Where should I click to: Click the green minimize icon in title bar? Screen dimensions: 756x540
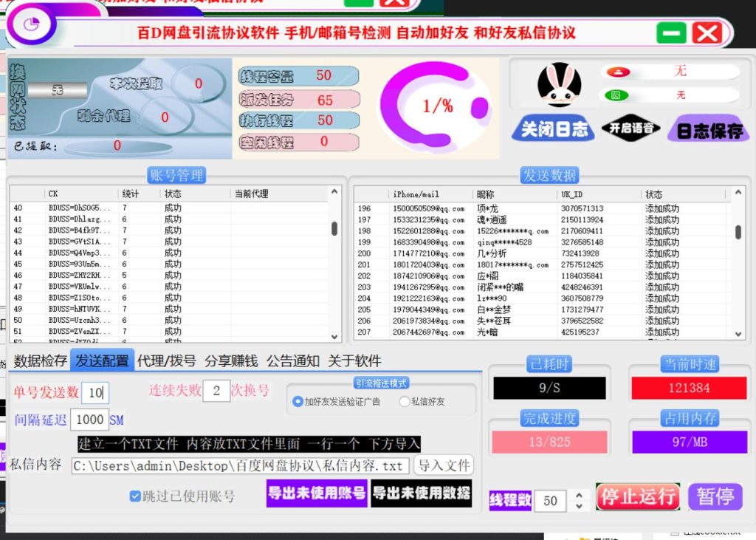coord(671,33)
